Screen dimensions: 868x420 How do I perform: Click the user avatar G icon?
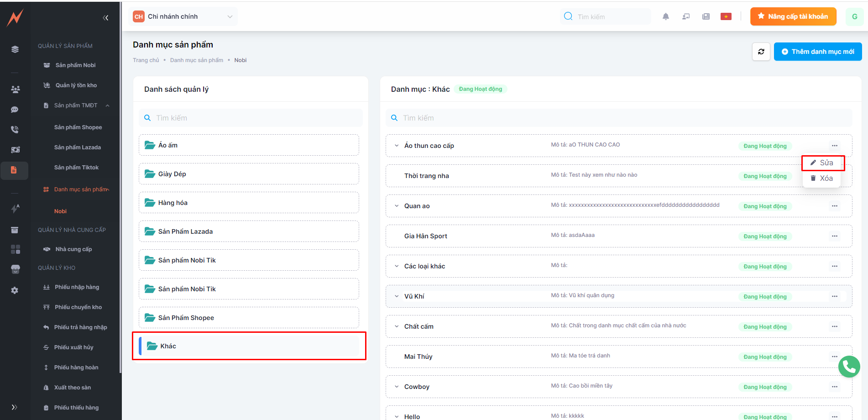[855, 16]
